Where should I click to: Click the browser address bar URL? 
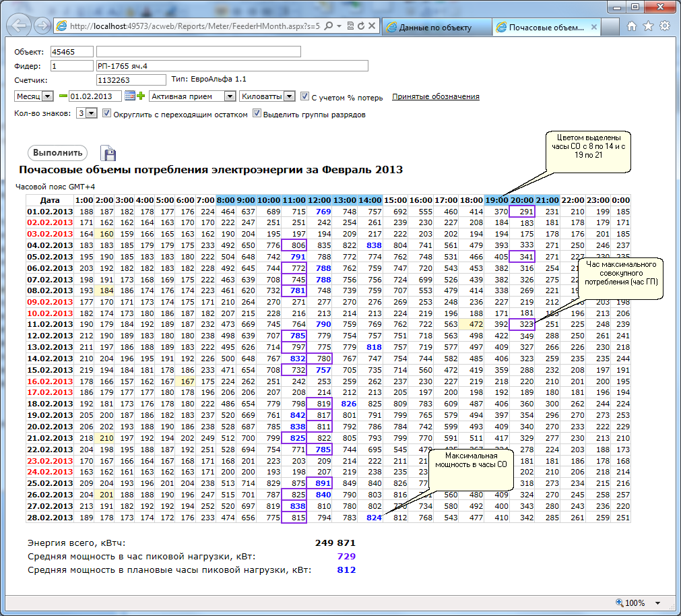pos(195,26)
